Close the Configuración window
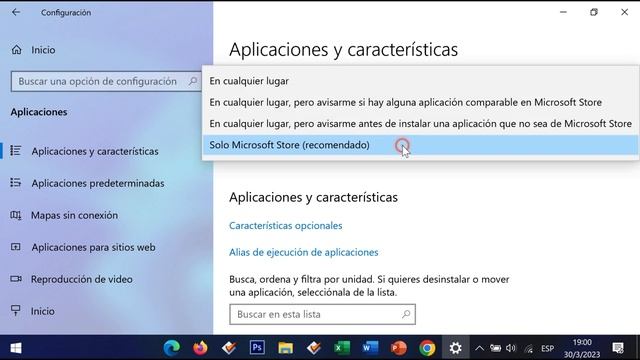Image resolution: width=640 pixels, height=360 pixels. (x=624, y=12)
